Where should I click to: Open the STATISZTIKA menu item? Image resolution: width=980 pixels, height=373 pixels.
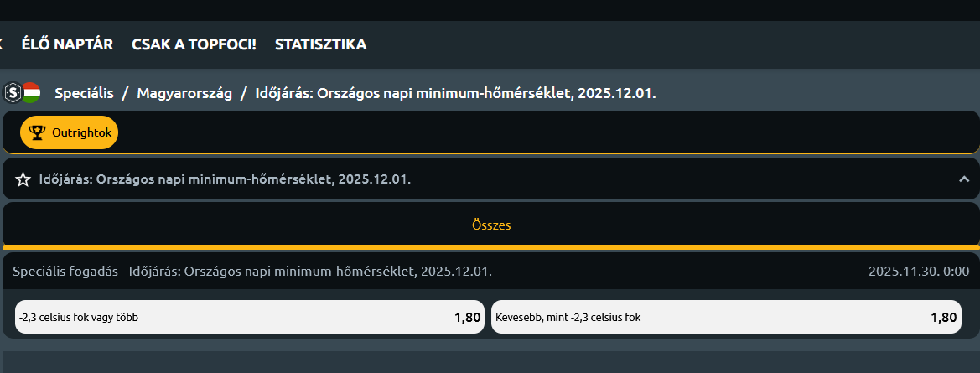click(320, 44)
